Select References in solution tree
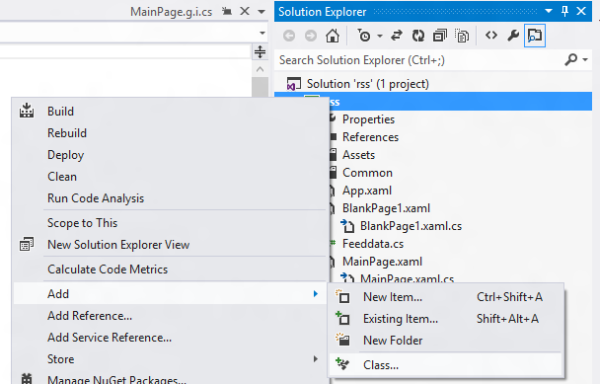 click(370, 137)
